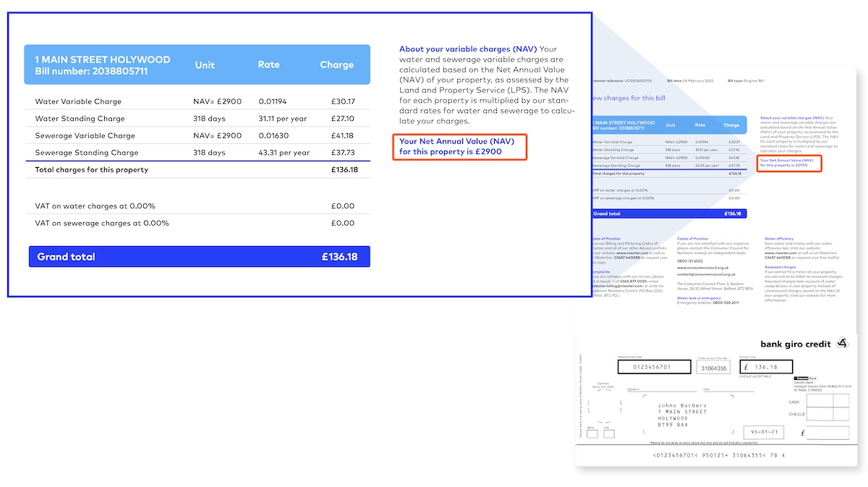Click the 'bank giro credit' title

point(796,344)
